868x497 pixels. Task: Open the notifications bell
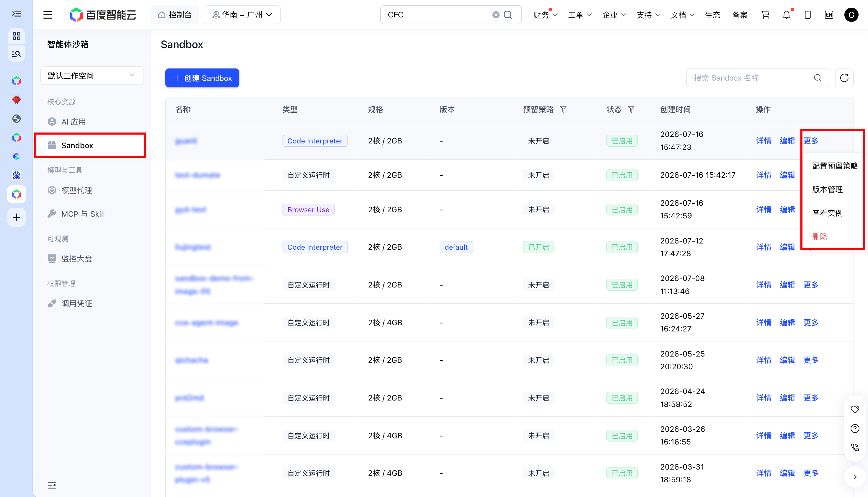tap(787, 15)
